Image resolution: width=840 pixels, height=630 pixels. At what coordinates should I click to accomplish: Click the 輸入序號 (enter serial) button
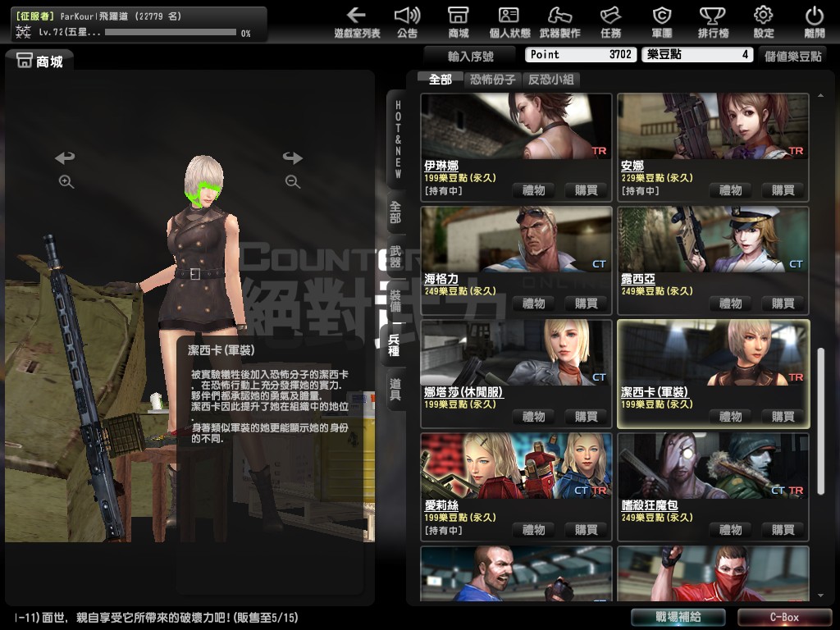(470, 56)
